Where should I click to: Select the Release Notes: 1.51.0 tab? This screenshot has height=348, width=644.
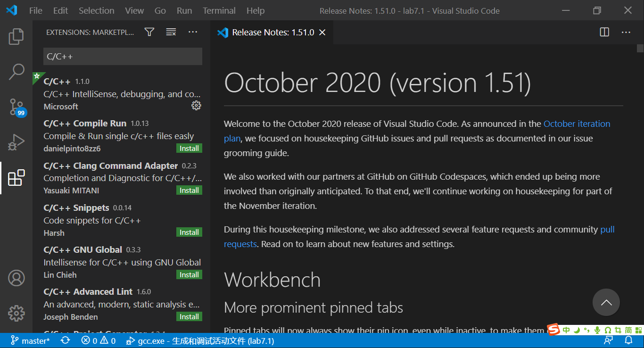tap(272, 32)
